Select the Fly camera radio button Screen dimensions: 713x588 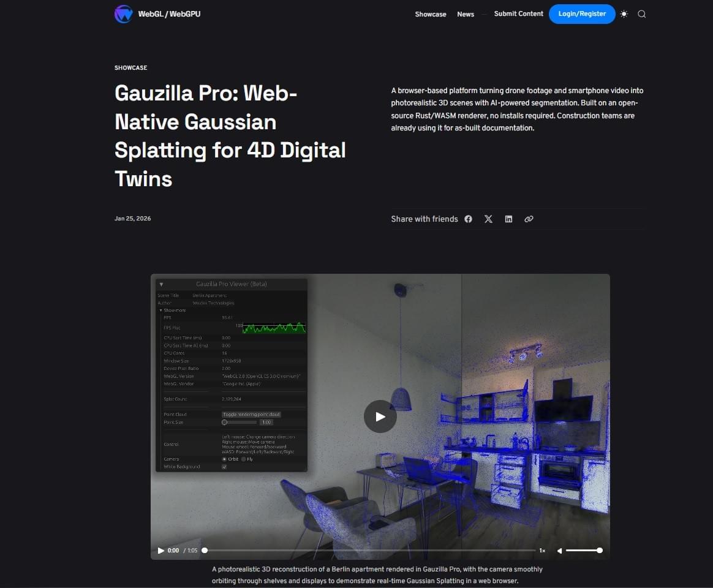point(244,459)
